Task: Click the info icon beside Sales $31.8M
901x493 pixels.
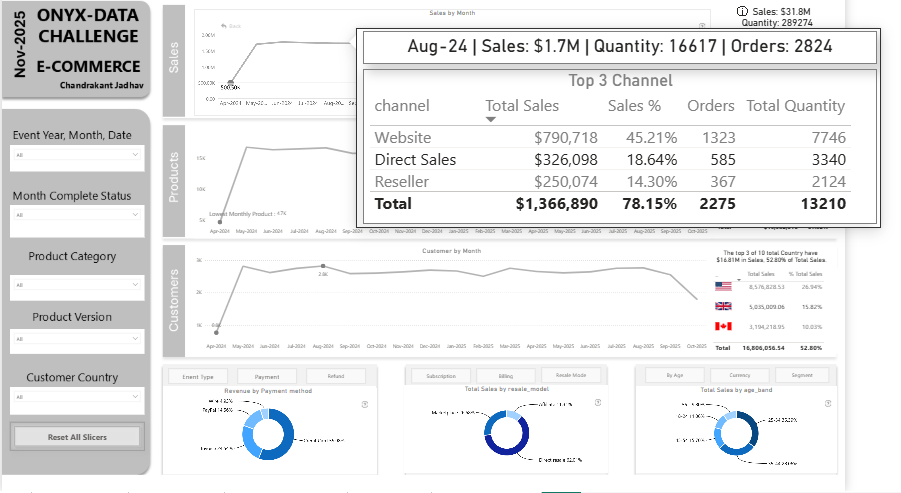Action: (743, 11)
